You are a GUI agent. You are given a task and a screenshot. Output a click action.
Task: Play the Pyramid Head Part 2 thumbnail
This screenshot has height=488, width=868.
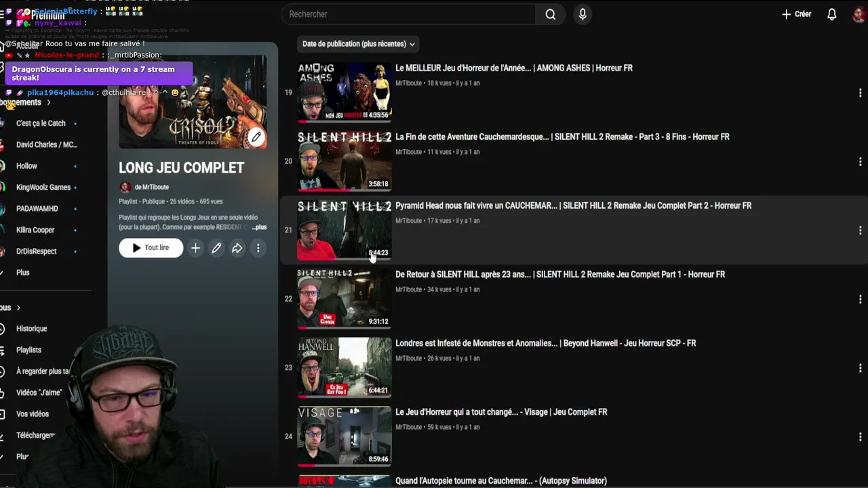point(344,230)
